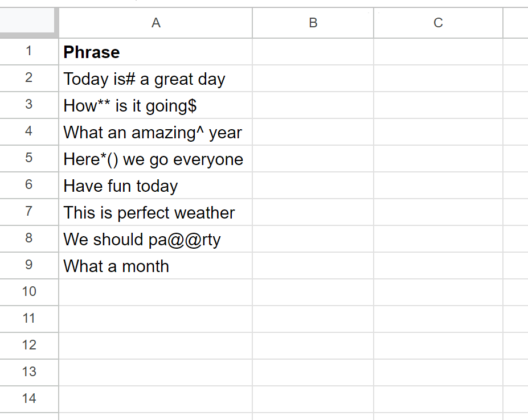Select row 1 header
This screenshot has height=420, width=528.
(29, 51)
